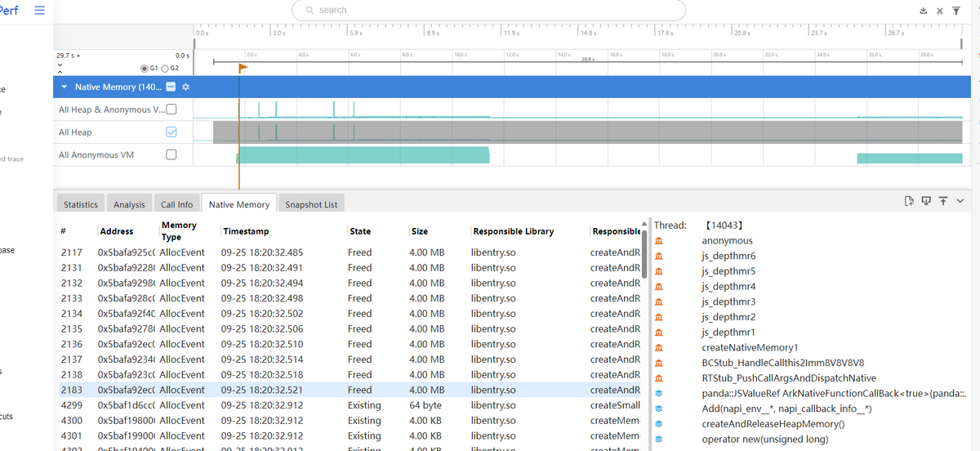
Task: Open the hamburger sidebar menu
Action: point(39,10)
